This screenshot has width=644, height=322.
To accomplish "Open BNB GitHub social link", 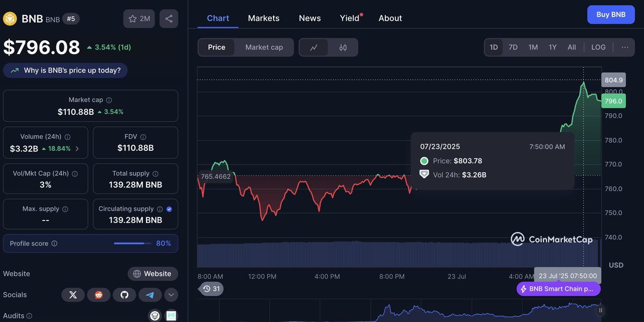I will click(125, 295).
